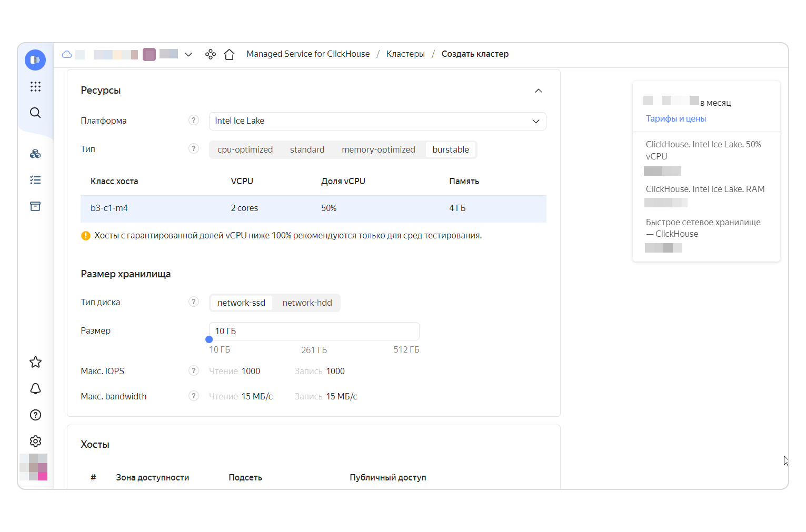
Task: Click the Память column header
Action: coord(464,182)
